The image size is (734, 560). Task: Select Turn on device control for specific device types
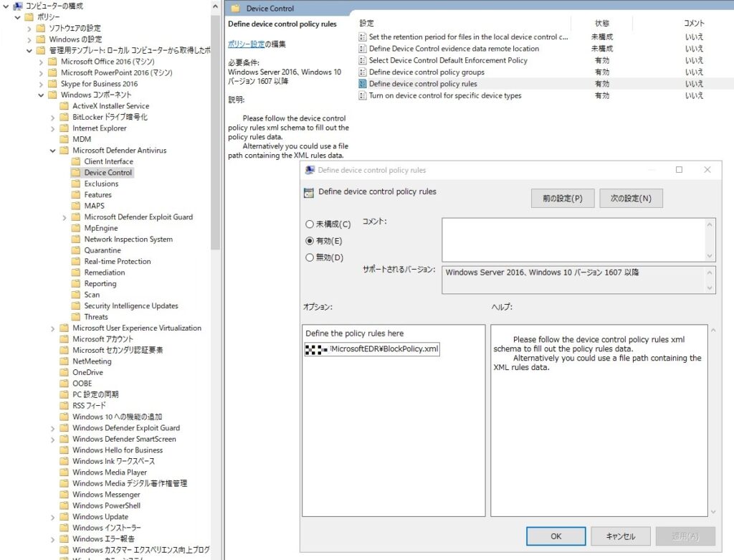(444, 95)
